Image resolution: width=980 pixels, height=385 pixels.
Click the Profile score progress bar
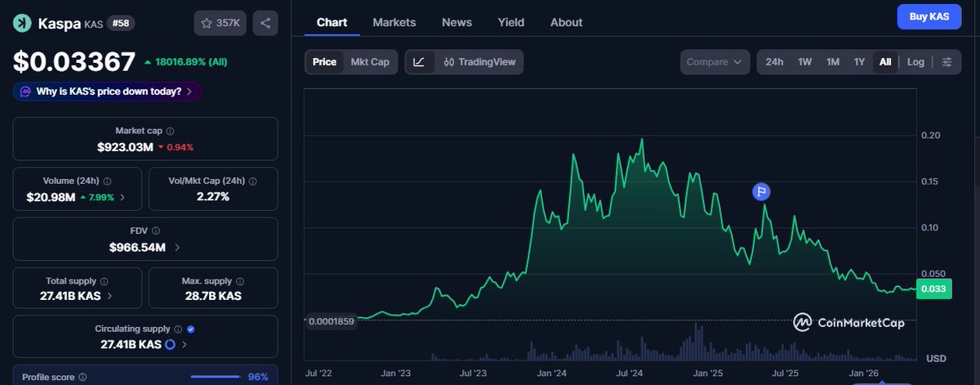click(216, 377)
